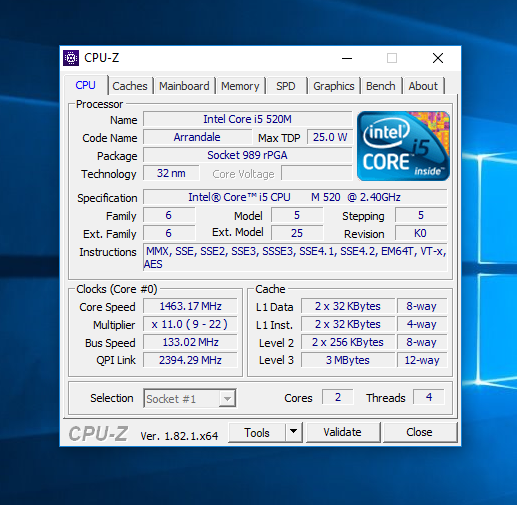Click the Intel Core i5 inside logo

click(x=403, y=146)
